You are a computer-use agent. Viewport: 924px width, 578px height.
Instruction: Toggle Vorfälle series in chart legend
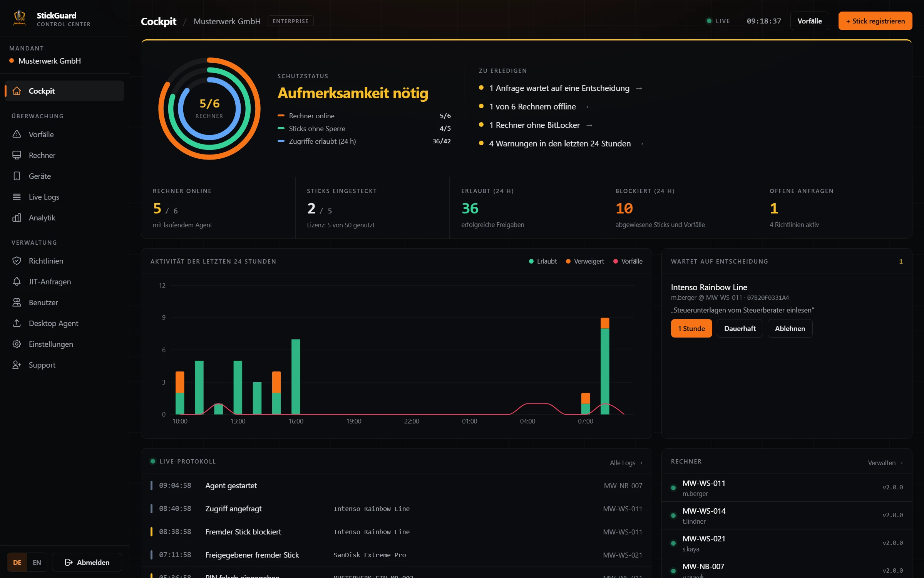pos(628,261)
